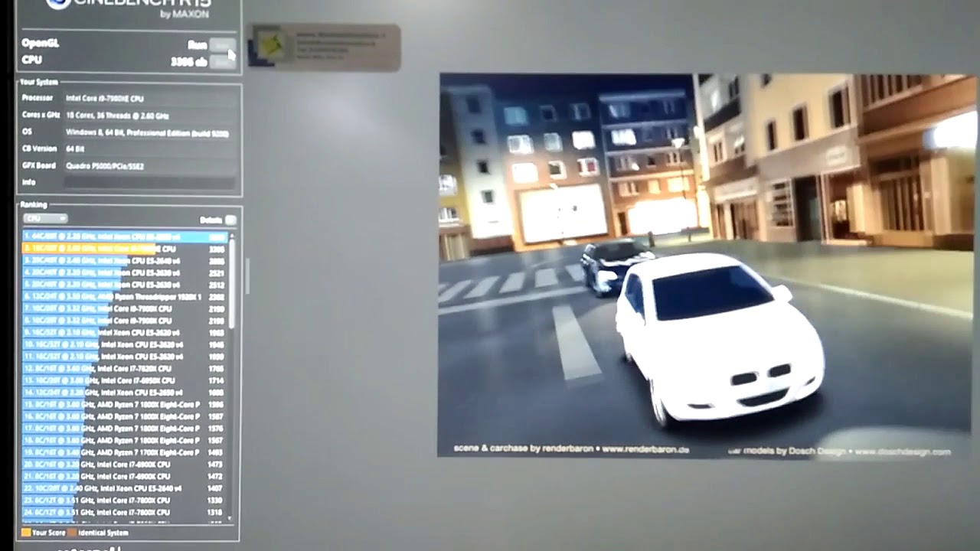The width and height of the screenshot is (980, 551).
Task: Click the 18 Cores, 36 Threads value
Action: point(117,116)
